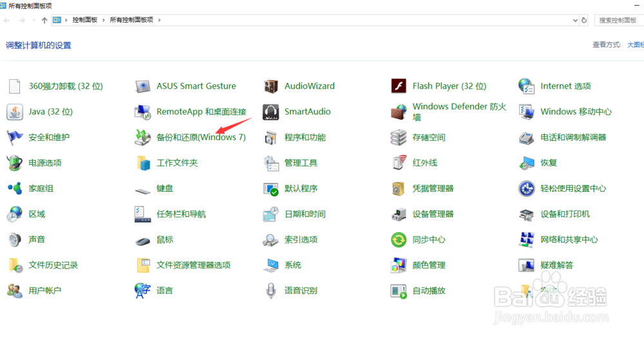Open 网络和共享中心 icon
644x339 pixels.
point(527,240)
